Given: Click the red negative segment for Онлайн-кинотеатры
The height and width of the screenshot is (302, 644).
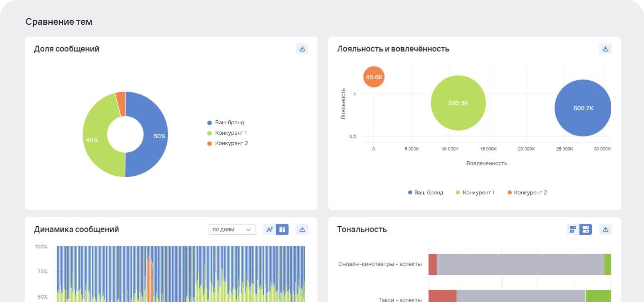Looking at the screenshot, I should [x=432, y=264].
